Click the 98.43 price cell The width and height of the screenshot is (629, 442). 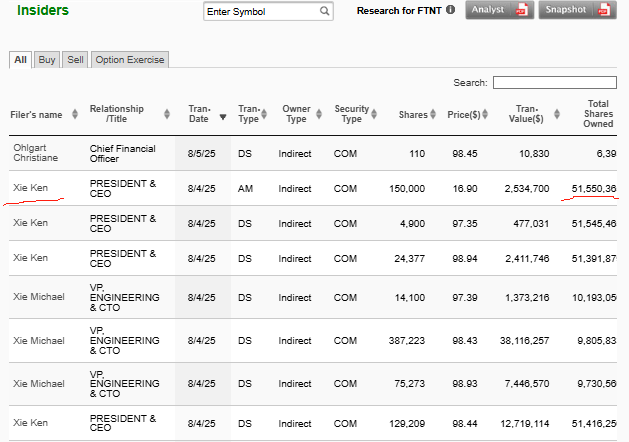coord(465,341)
